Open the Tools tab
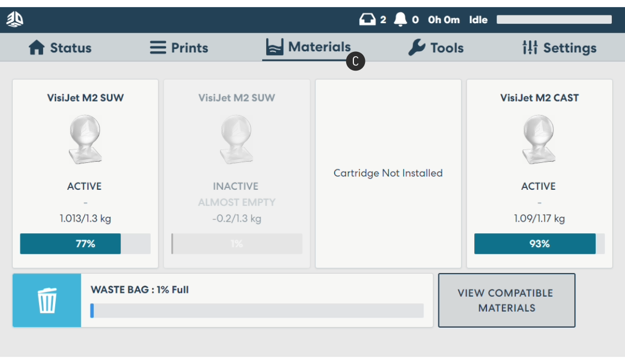The width and height of the screenshot is (625, 364). click(x=436, y=48)
